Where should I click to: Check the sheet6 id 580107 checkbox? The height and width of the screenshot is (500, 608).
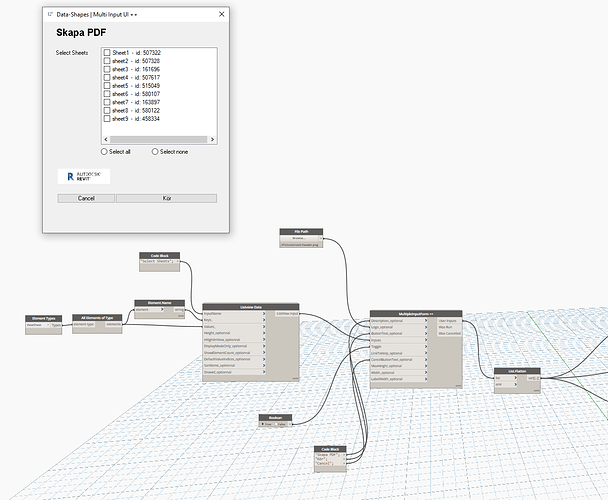[107, 94]
